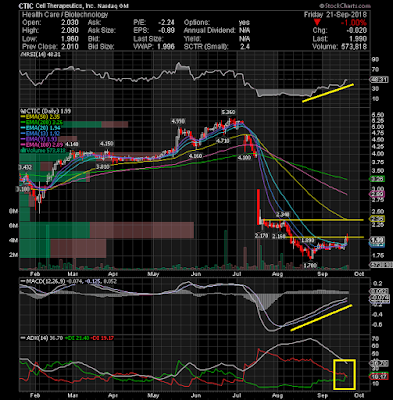Click the EMA(50) 2.35 legend entry
The image size is (393, 400).
(41, 117)
